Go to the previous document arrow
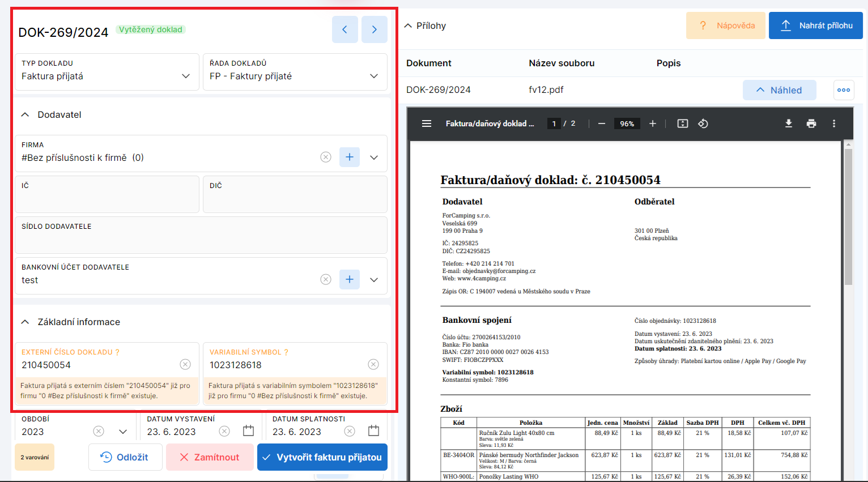 point(344,29)
